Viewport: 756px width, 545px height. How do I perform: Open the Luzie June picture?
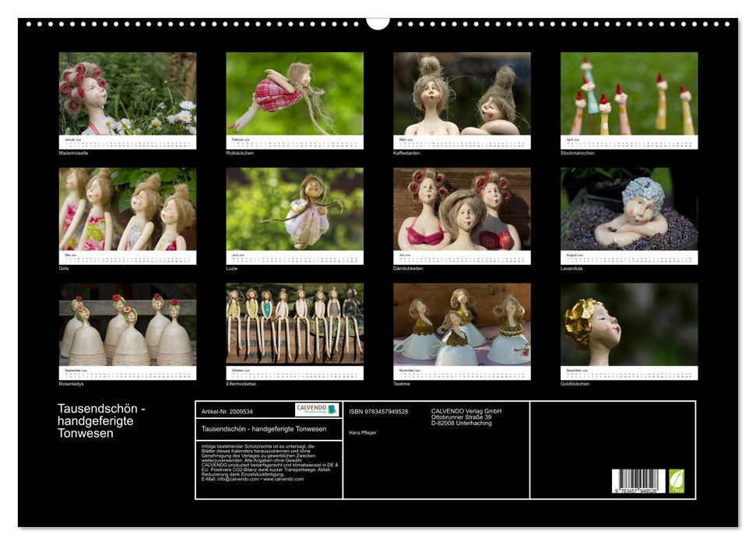[x=294, y=209]
